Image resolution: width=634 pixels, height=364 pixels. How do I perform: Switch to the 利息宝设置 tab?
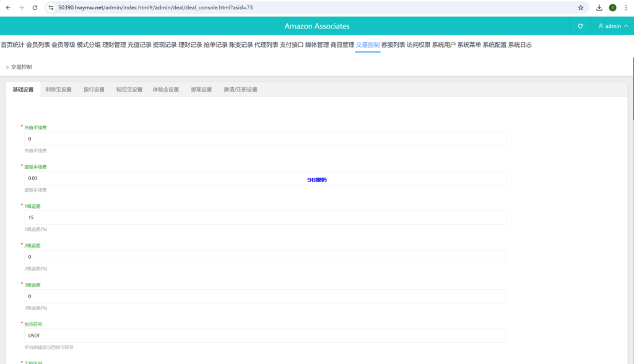59,90
